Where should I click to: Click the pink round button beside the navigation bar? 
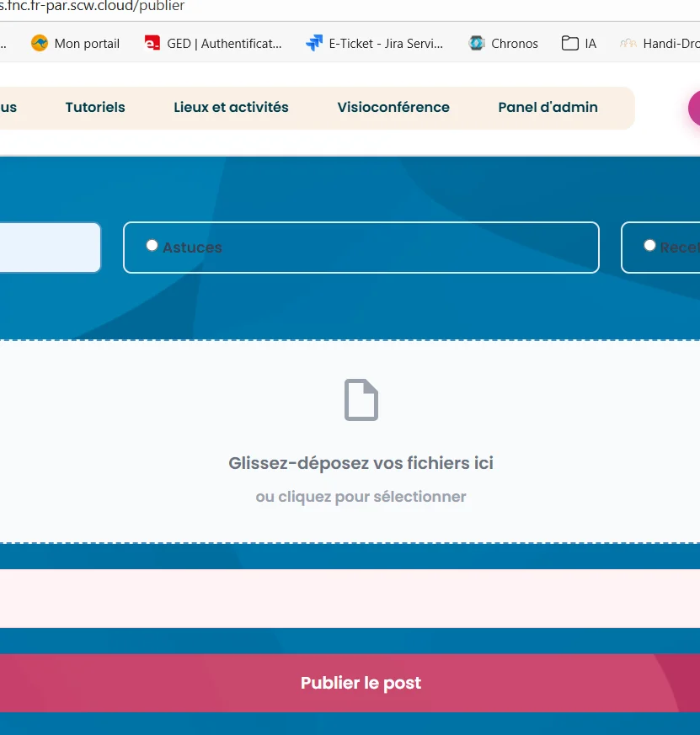click(695, 108)
